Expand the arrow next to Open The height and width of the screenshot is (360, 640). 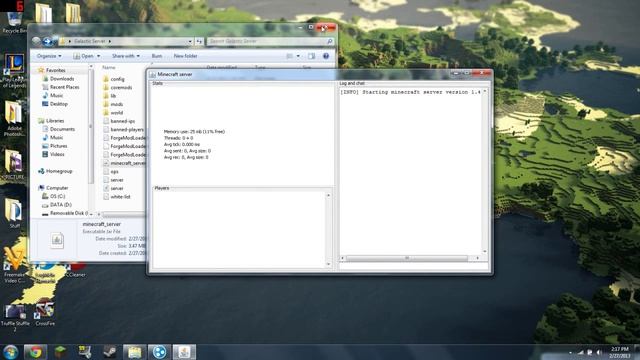98,56
